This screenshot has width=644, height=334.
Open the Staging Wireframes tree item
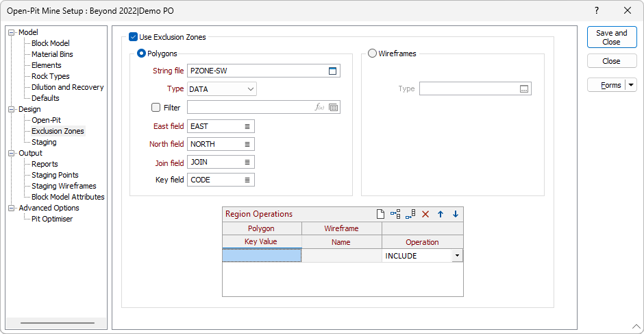pos(64,186)
